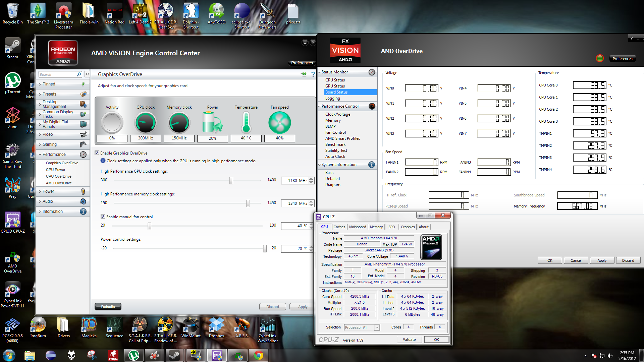Click the help question mark in Graphics OverDrive
Image resolution: width=644 pixels, height=362 pixels.
point(313,74)
